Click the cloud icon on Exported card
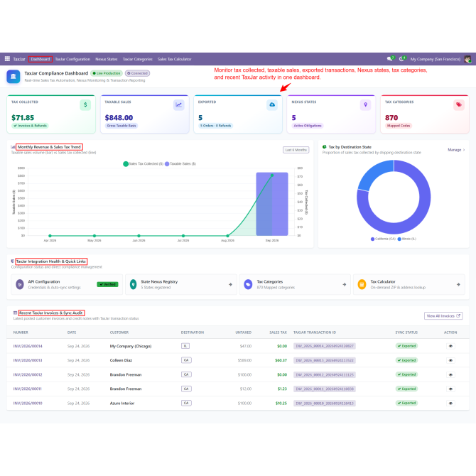This screenshot has height=476, width=476. tap(272, 104)
